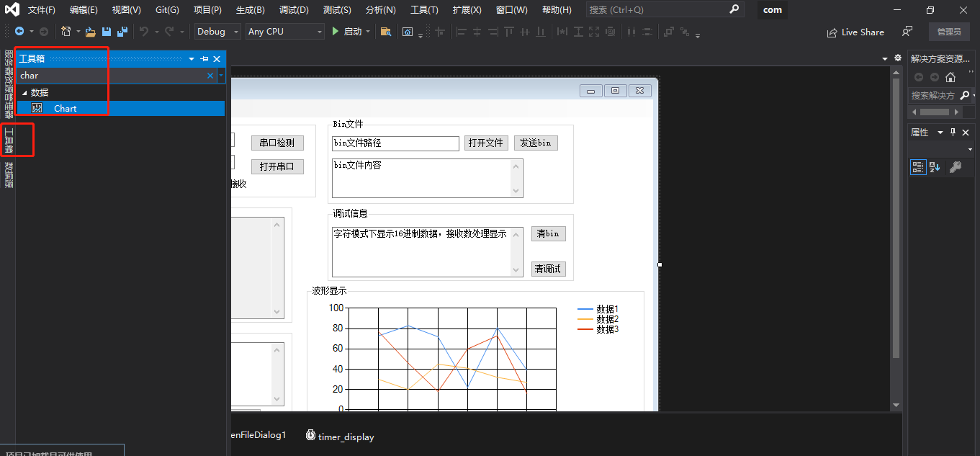Click the Navigate Backward arrow icon
The height and width of the screenshot is (456, 980).
[19, 32]
